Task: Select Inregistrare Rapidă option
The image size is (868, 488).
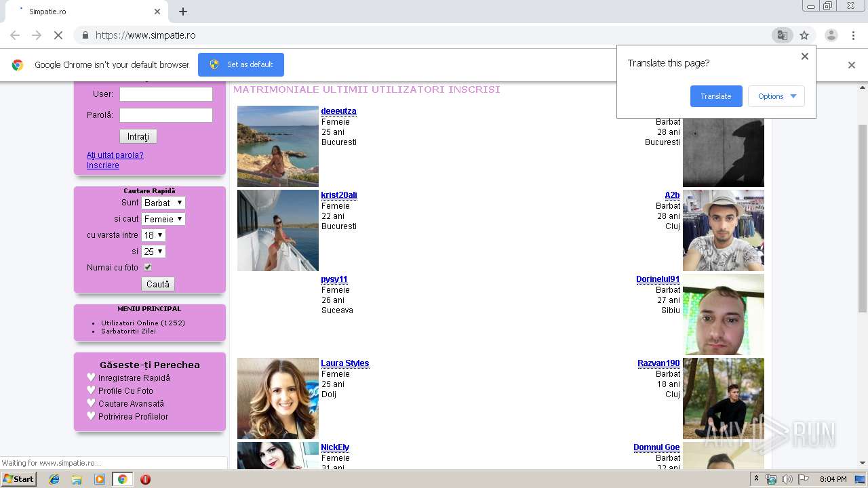Action: pos(134,378)
